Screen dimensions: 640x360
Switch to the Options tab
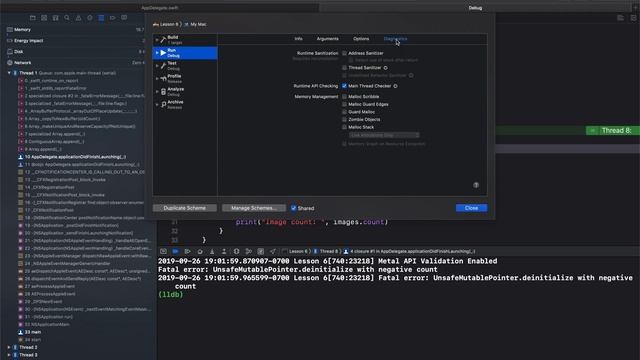[361, 39]
